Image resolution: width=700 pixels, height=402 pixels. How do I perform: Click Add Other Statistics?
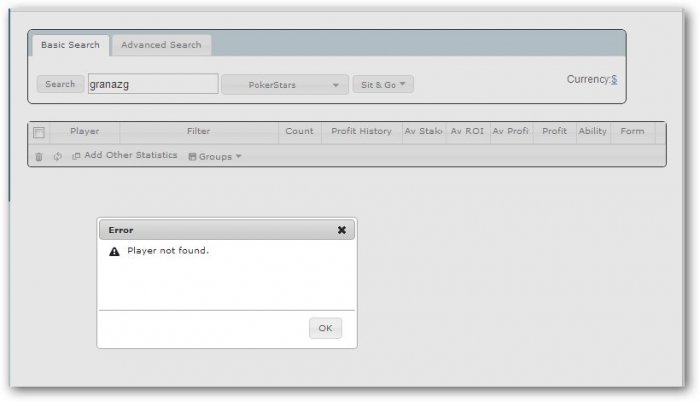pyautogui.click(x=125, y=155)
